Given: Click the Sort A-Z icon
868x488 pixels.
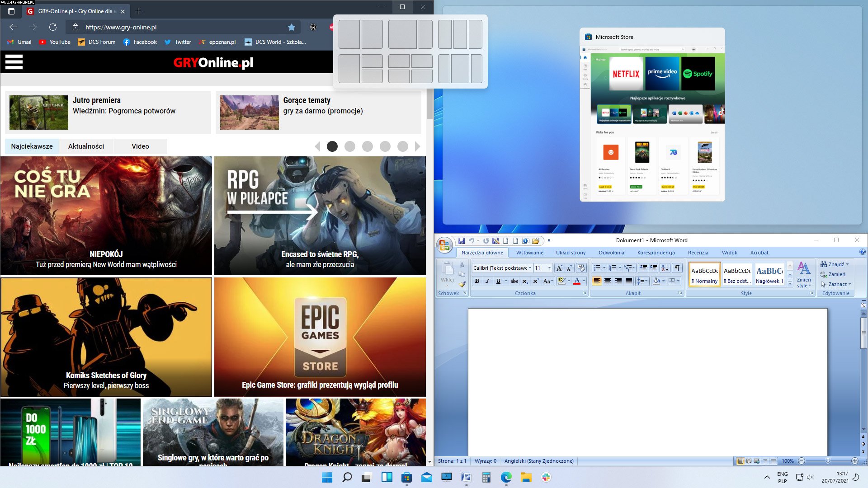Looking at the screenshot, I should pyautogui.click(x=665, y=268).
